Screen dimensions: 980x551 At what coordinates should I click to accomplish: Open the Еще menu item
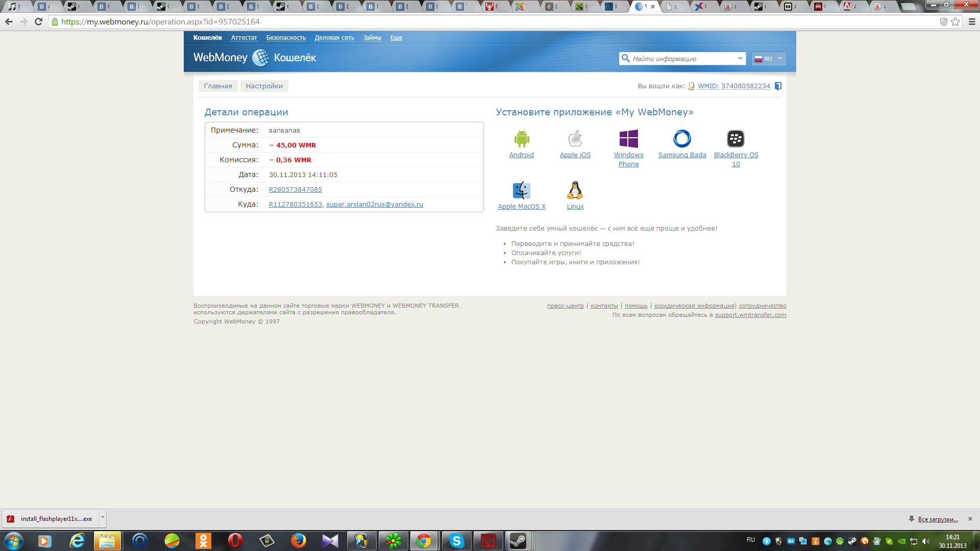click(396, 38)
